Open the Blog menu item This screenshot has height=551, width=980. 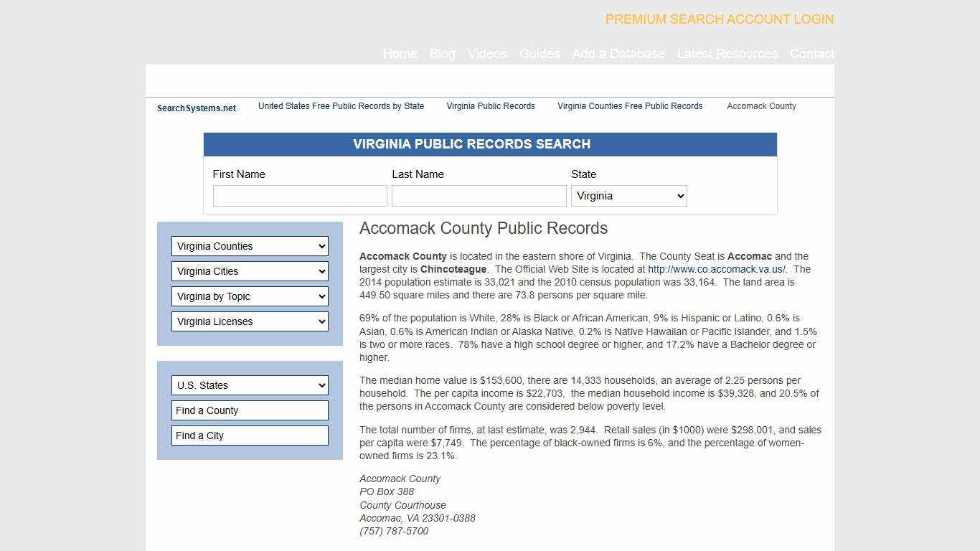coord(442,54)
